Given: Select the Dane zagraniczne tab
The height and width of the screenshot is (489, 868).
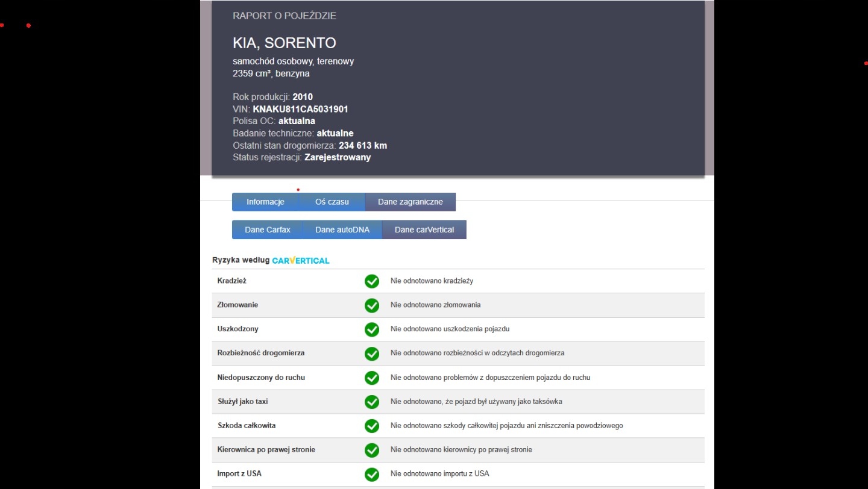Looking at the screenshot, I should [x=410, y=202].
